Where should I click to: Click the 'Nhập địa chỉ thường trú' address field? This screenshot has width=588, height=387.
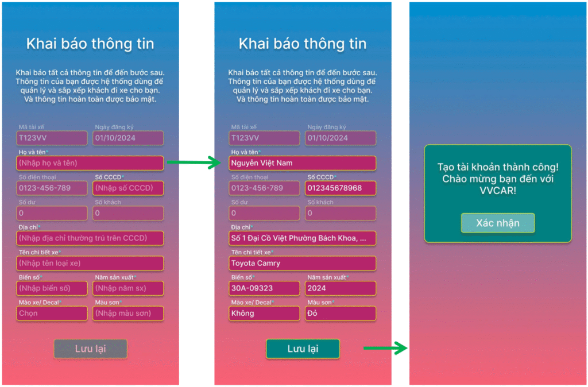pyautogui.click(x=90, y=238)
